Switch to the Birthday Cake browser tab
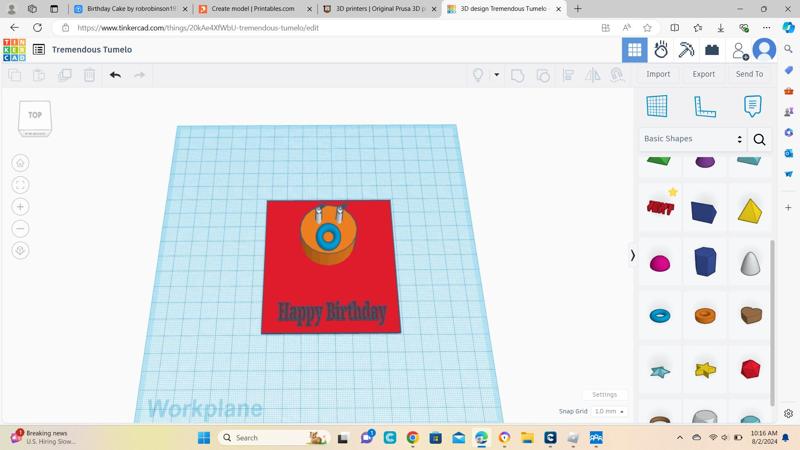The image size is (800, 450). tap(130, 9)
